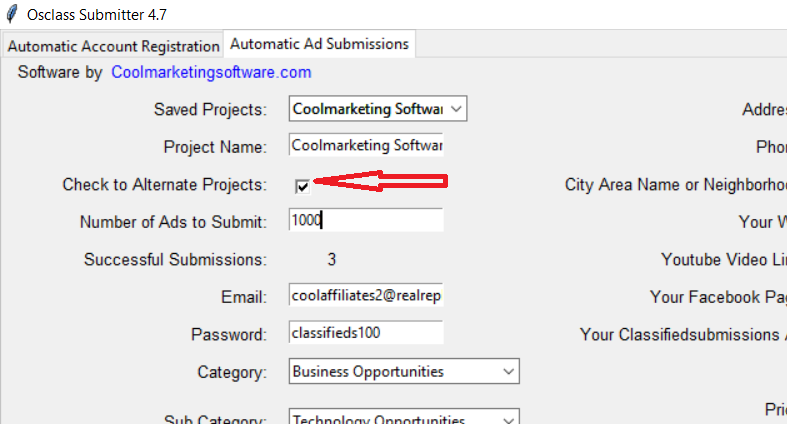The image size is (787, 424).
Task: Click the Successful Submissions label
Action: (176, 259)
